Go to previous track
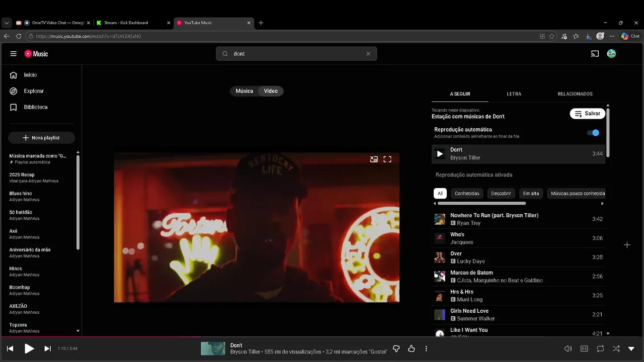 click(10, 348)
